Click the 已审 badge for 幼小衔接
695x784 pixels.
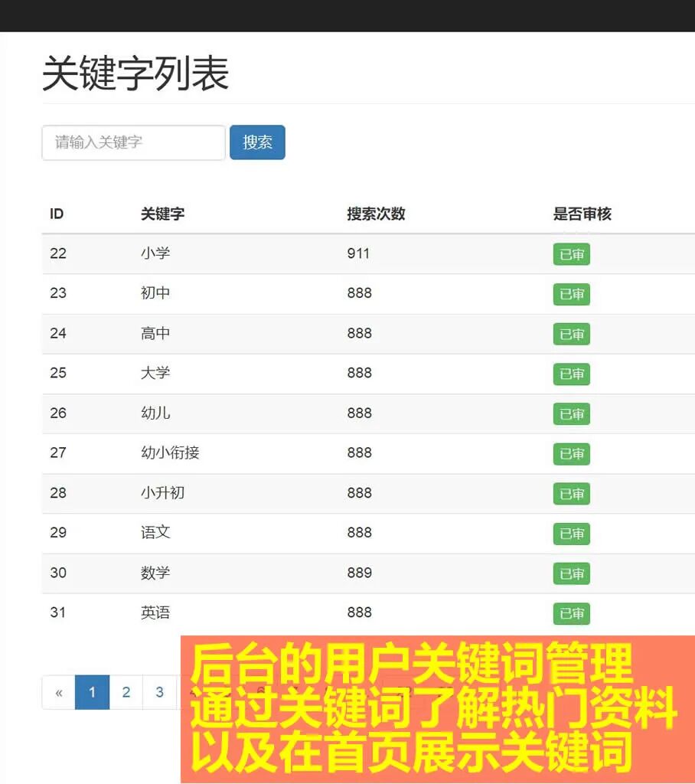[571, 454]
